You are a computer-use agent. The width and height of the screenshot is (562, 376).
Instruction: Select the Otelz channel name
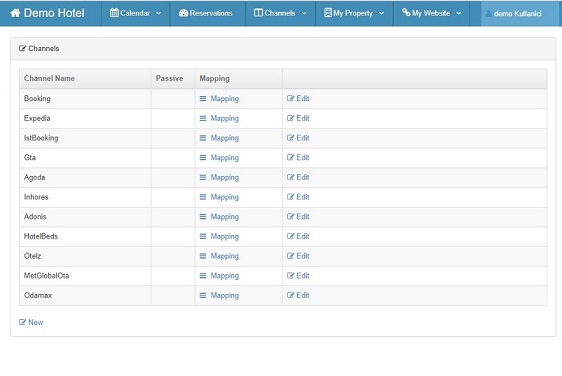(32, 256)
